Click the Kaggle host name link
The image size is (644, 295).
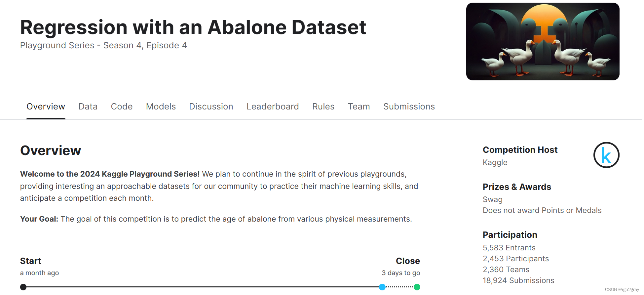click(x=495, y=162)
